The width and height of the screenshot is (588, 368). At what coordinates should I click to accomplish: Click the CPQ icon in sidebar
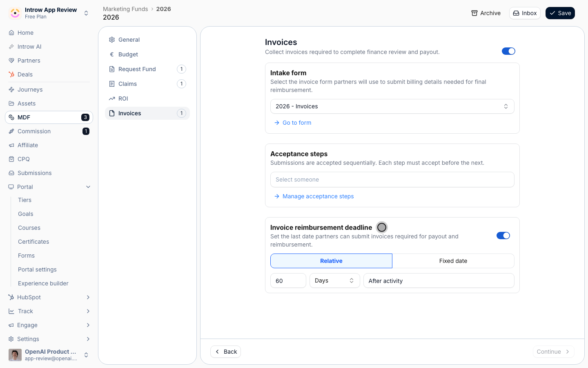[11, 159]
